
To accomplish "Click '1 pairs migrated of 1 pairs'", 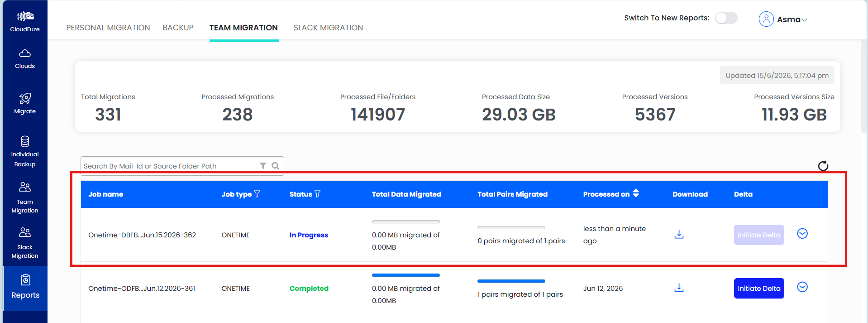I will click(520, 294).
